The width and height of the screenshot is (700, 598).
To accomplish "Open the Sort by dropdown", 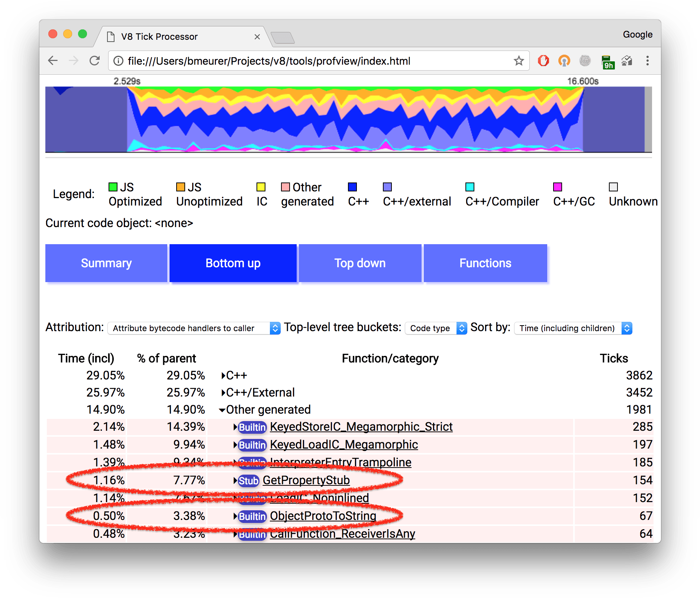I will tap(573, 328).
